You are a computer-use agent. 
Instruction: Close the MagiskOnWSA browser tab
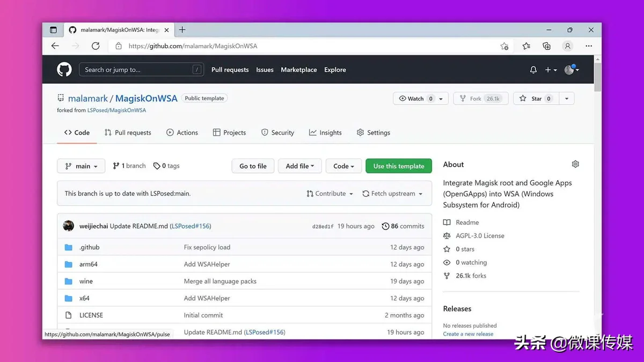167,30
